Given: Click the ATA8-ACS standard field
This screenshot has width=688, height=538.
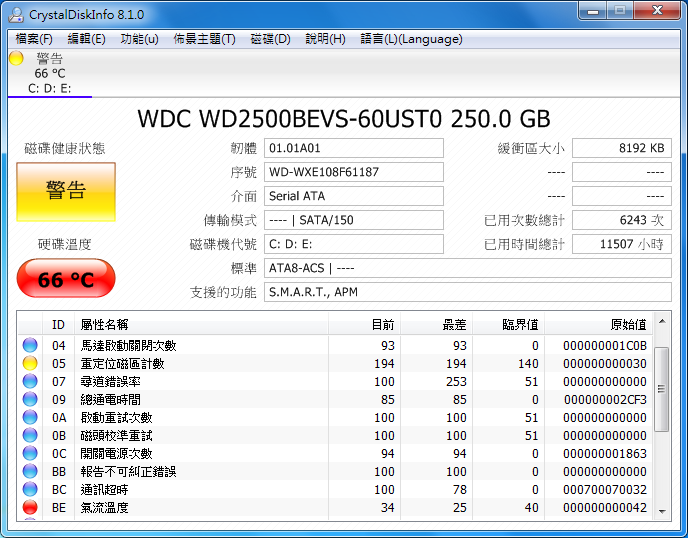Looking at the screenshot, I should [x=468, y=268].
